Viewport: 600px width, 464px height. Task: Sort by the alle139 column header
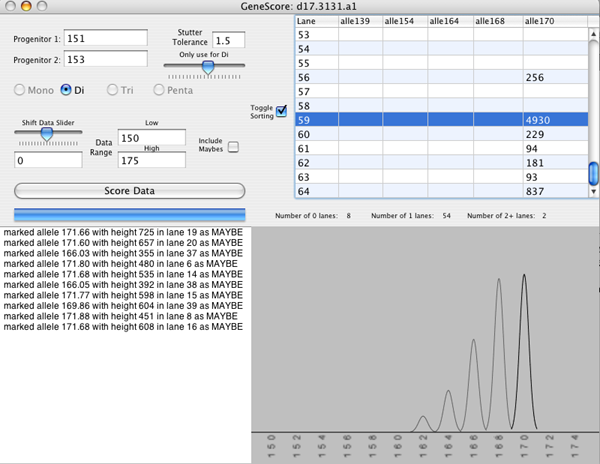(x=360, y=21)
